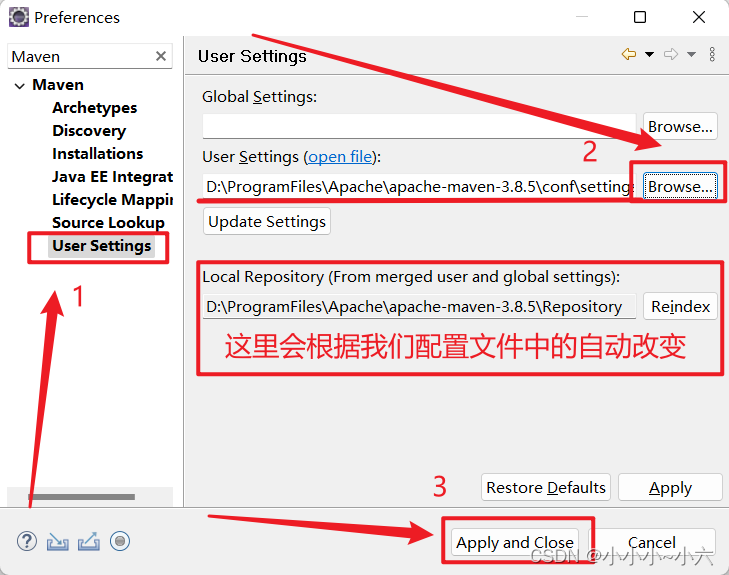Select User Settings in the tree
729x575 pixels.
tap(101, 246)
